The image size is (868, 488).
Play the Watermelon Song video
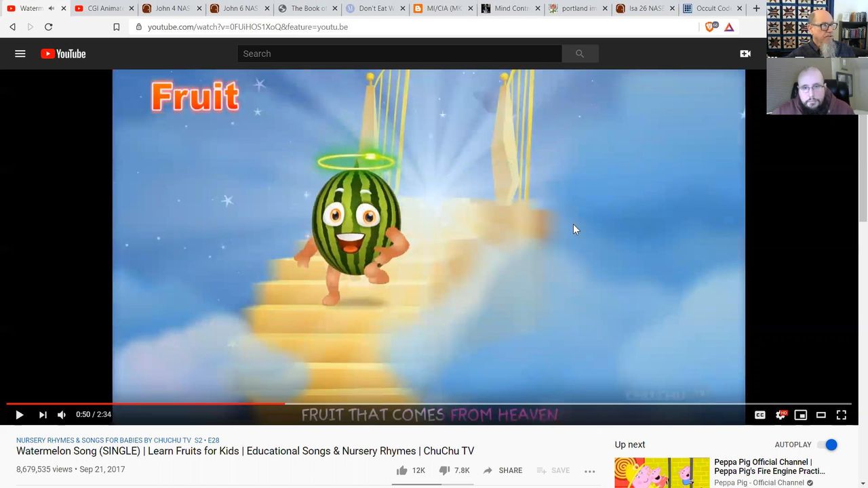coord(19,415)
